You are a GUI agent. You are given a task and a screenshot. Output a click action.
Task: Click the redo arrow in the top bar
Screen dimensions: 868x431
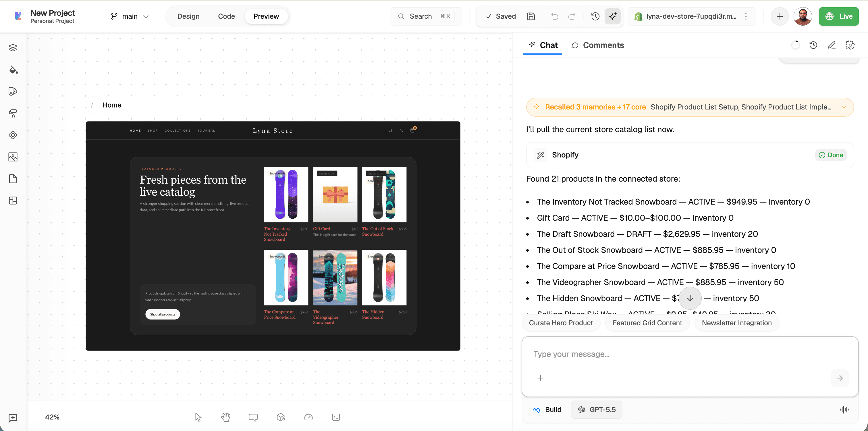(x=572, y=16)
